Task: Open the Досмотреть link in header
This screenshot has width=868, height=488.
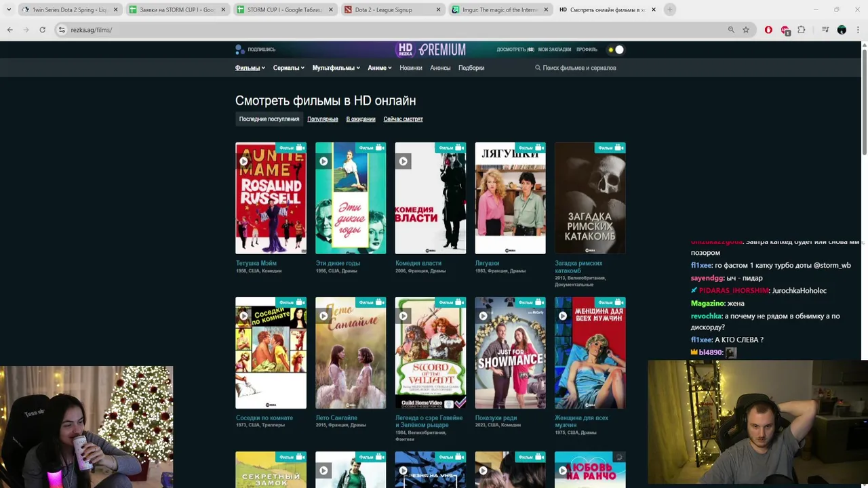Action: pos(515,49)
